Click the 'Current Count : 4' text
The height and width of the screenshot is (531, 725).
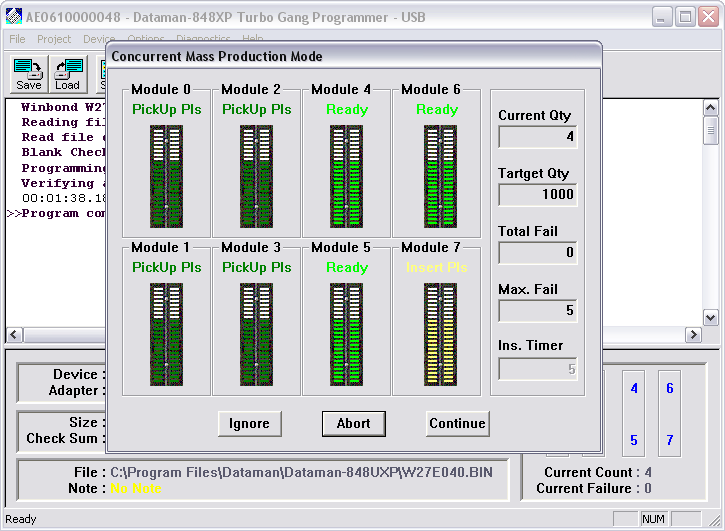[x=598, y=473]
